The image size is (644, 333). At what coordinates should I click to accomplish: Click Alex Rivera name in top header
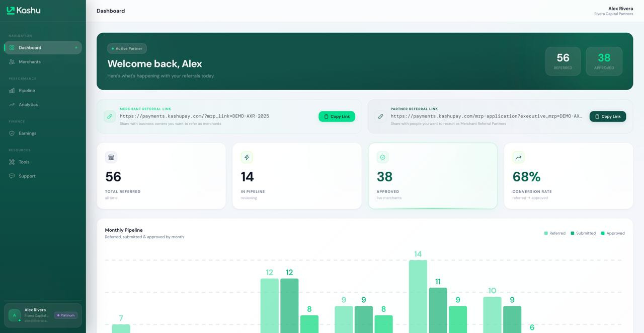pyautogui.click(x=621, y=9)
